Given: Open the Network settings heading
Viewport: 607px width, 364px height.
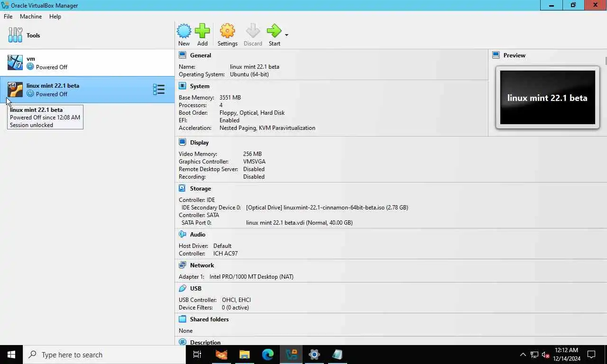Looking at the screenshot, I should [202, 265].
